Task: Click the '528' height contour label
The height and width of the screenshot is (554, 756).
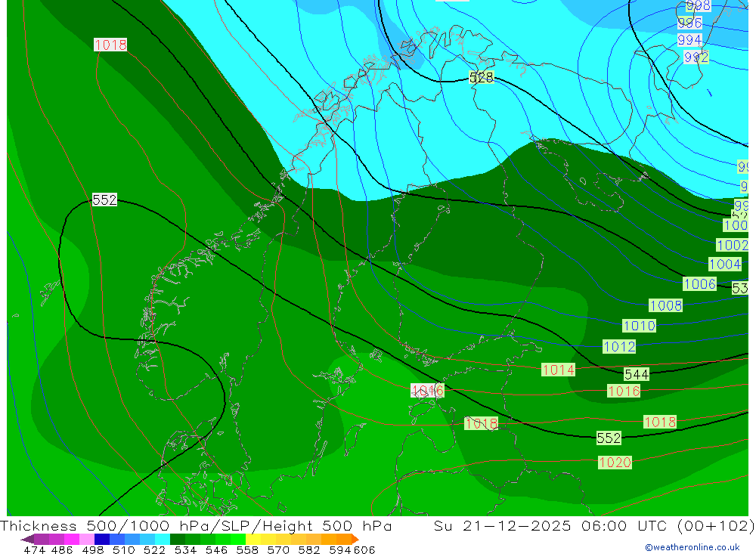Action: (x=481, y=77)
